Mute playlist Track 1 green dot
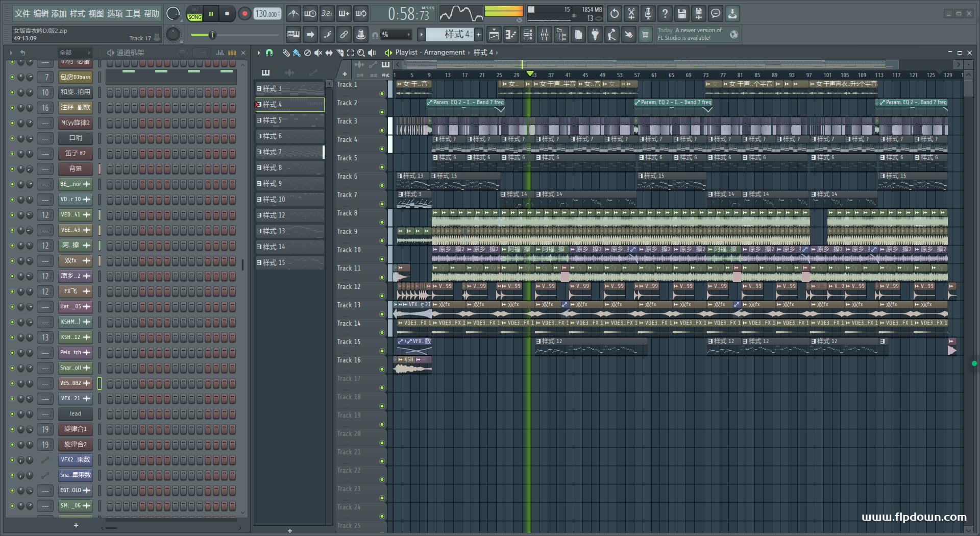Image resolution: width=980 pixels, height=536 pixels. [x=382, y=94]
